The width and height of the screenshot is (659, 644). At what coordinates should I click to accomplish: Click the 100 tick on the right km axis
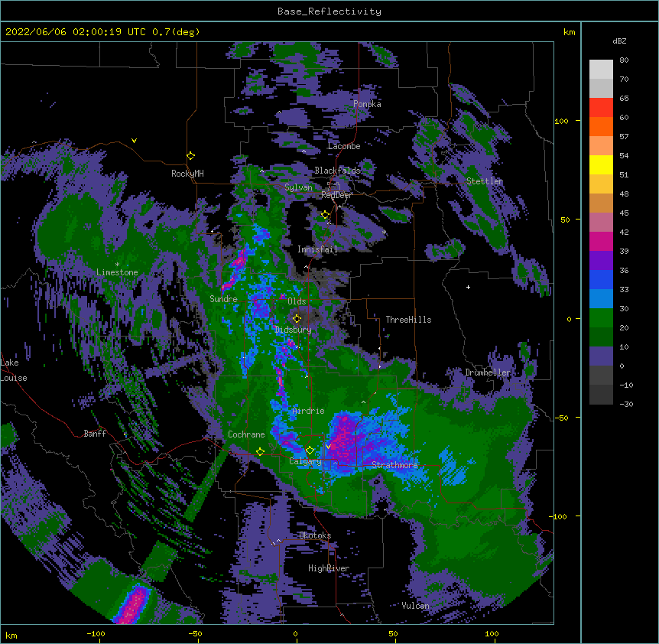(x=561, y=121)
